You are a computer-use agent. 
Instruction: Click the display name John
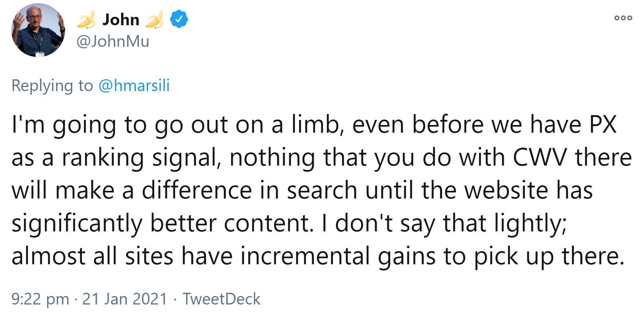pyautogui.click(x=121, y=19)
